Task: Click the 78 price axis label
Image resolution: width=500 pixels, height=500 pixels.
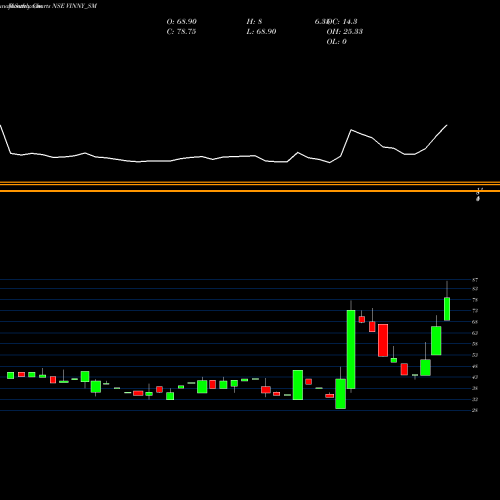Action: pos(475,300)
